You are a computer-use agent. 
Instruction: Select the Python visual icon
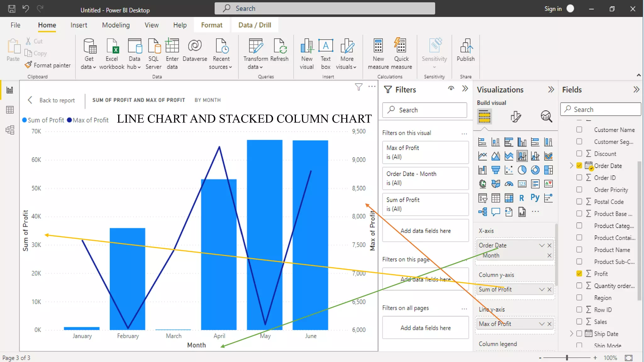[x=535, y=198]
